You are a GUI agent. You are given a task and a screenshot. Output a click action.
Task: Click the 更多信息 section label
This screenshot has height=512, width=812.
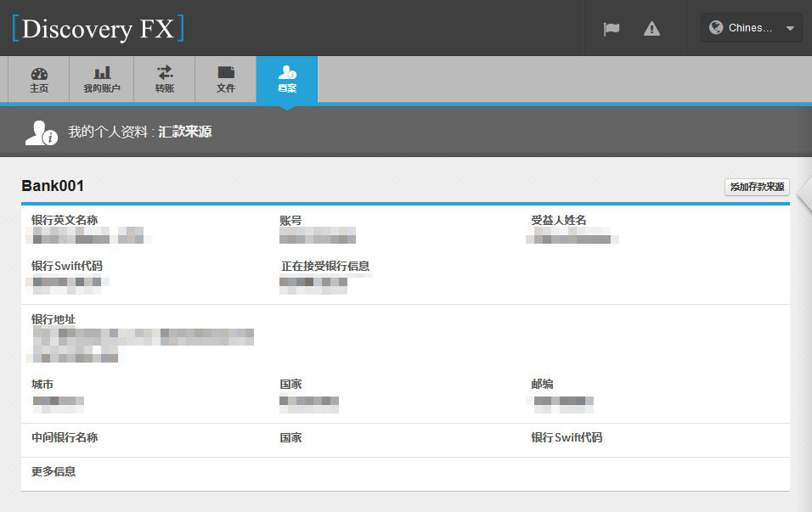[x=54, y=471]
